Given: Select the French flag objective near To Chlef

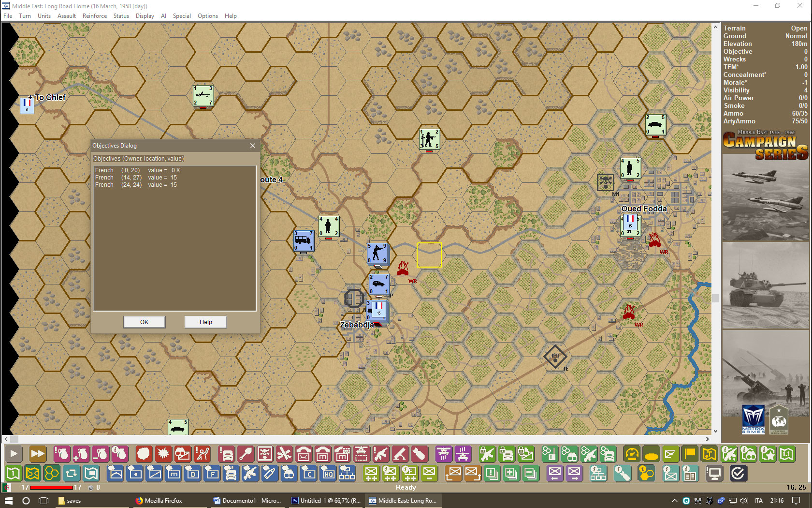Looking at the screenshot, I should (27, 105).
